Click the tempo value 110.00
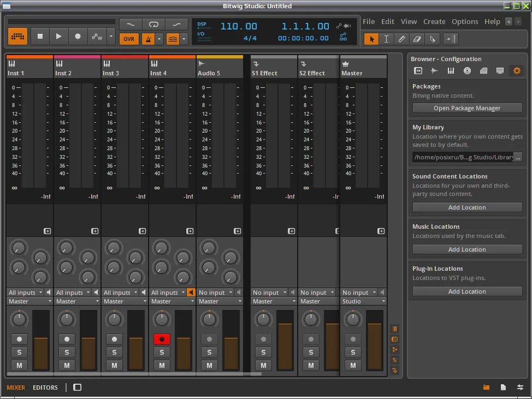 click(x=239, y=26)
